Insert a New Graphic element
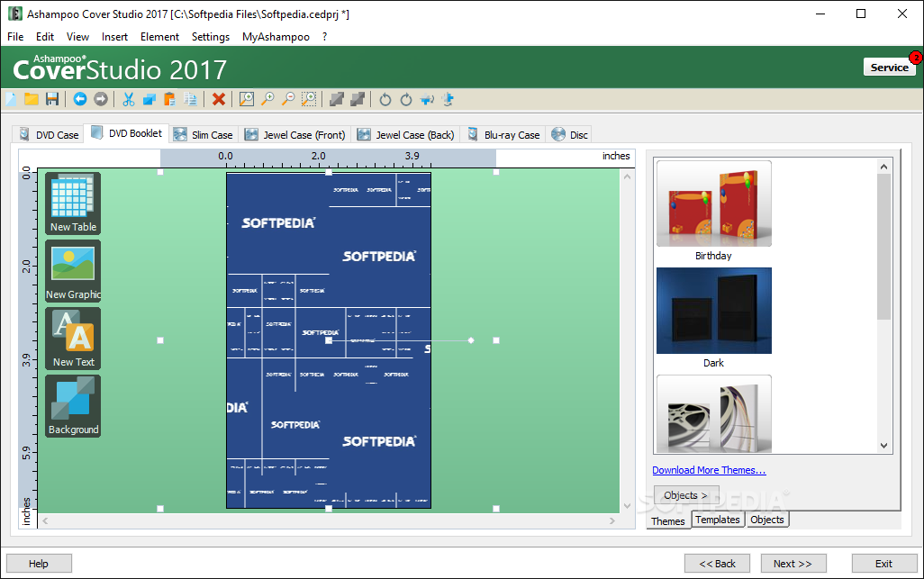Screen dimensions: 924x579 click(73, 272)
